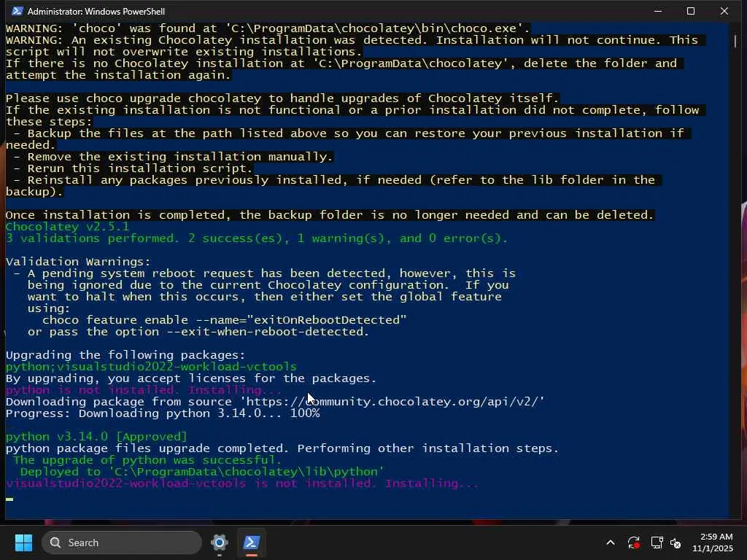
Task: Open the network display tray icon
Action: click(x=657, y=542)
